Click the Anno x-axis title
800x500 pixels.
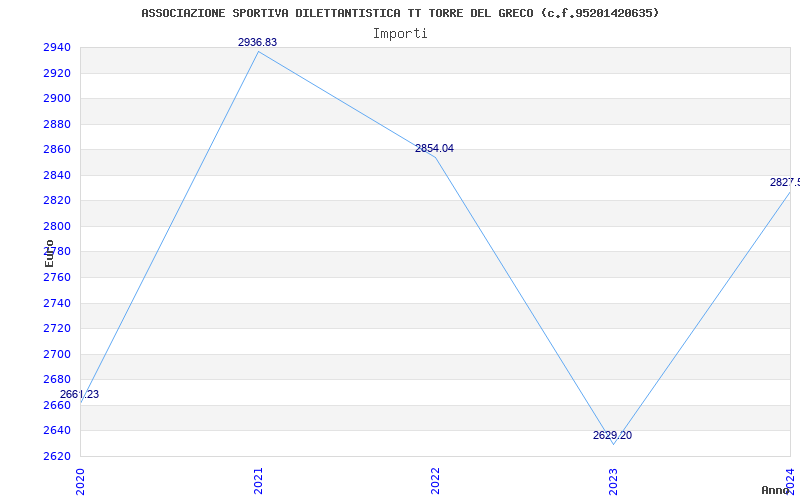pyautogui.click(x=776, y=490)
